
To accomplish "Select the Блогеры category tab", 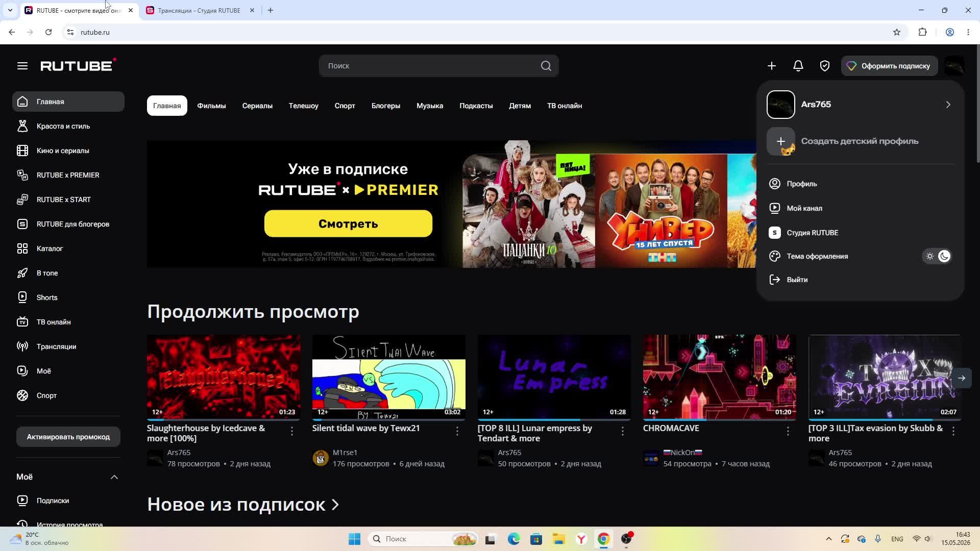I will tap(386, 106).
